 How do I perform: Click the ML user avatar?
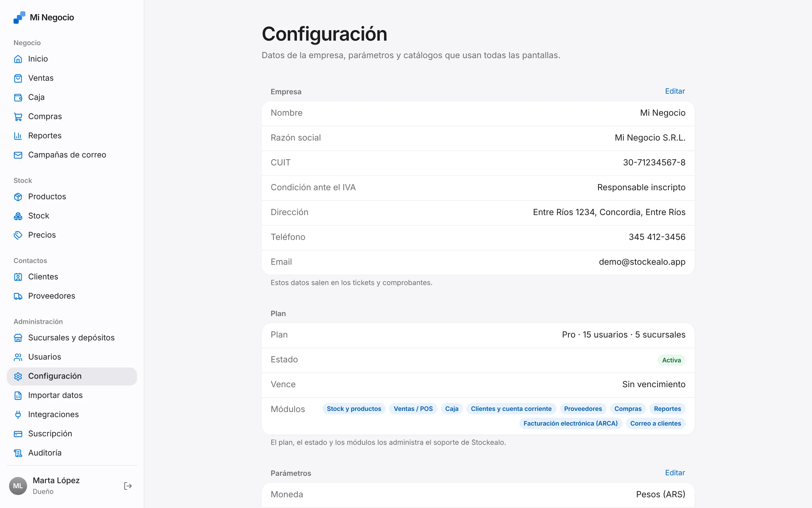tap(18, 486)
